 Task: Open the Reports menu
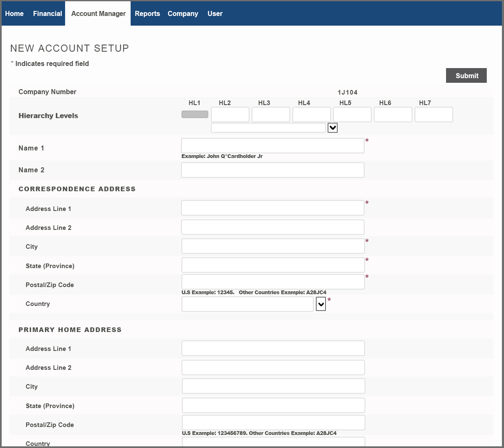(x=147, y=13)
